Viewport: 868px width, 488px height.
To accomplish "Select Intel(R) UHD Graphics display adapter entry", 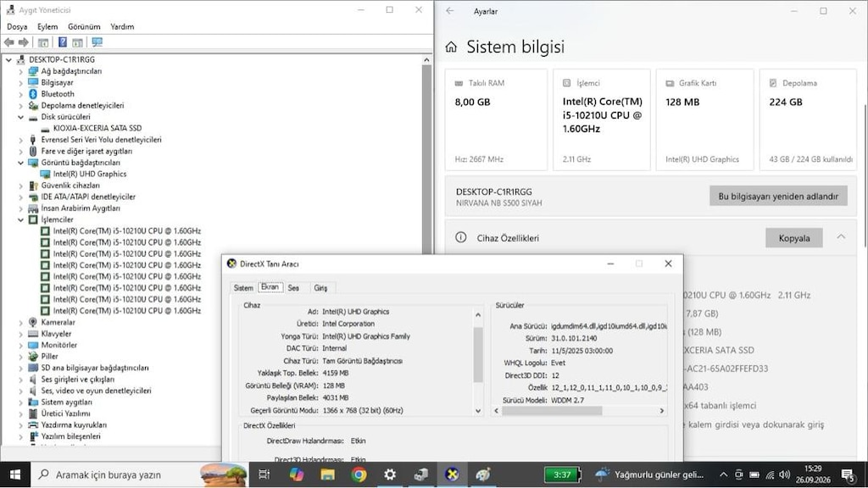I will pos(90,175).
